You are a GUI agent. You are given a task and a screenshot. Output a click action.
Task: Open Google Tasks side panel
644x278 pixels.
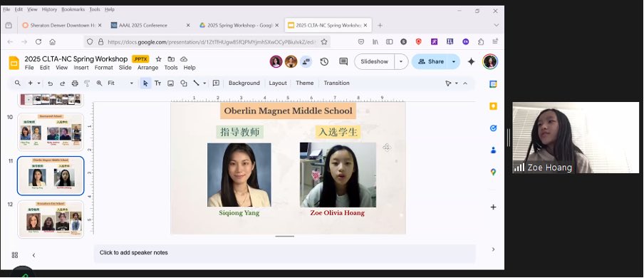493,128
